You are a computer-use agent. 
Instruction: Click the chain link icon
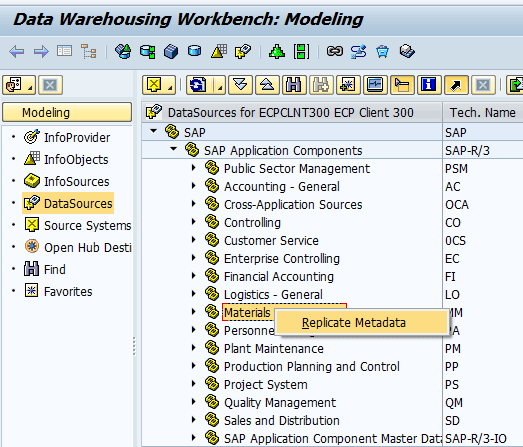335,51
